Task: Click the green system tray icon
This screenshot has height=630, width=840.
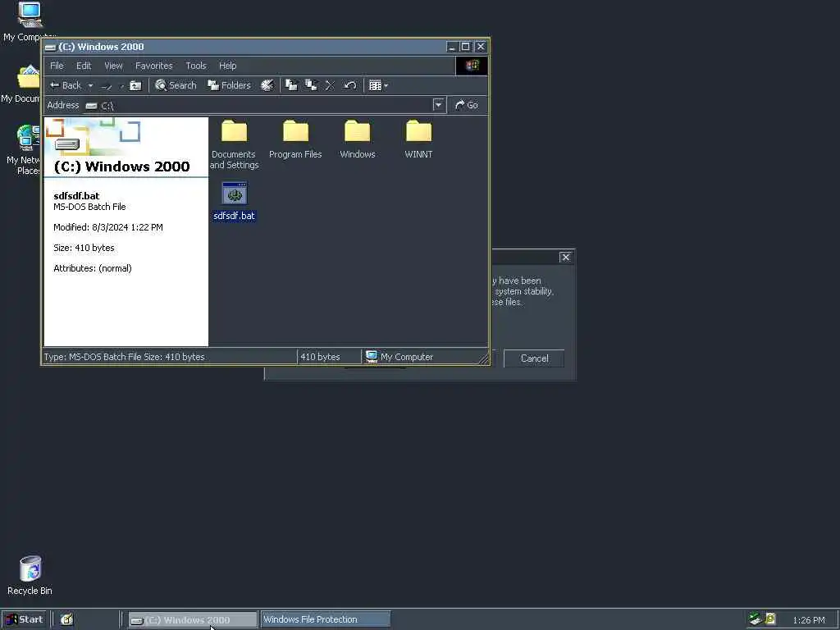Action: pos(756,619)
